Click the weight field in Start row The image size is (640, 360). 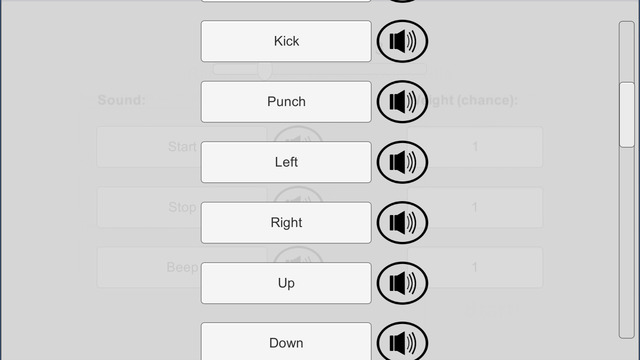point(475,147)
